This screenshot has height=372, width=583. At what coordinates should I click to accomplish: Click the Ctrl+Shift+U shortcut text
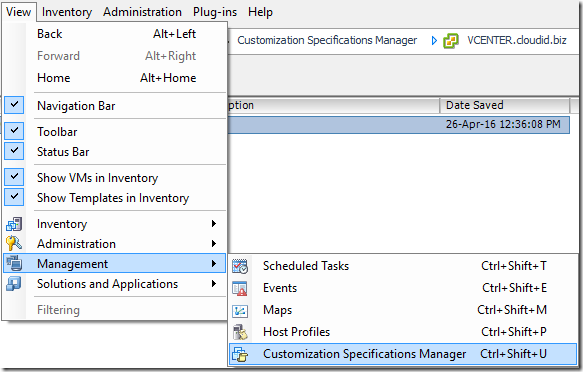coord(513,354)
